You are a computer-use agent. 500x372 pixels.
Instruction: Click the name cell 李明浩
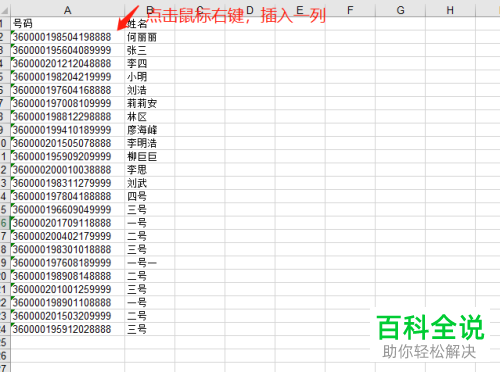[150, 143]
